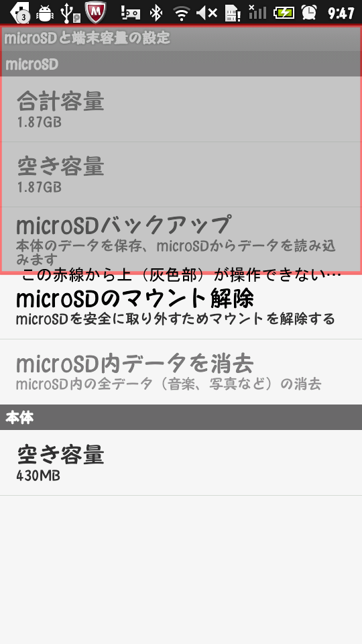Tap the Wi-Fi signal icon

tap(182, 13)
